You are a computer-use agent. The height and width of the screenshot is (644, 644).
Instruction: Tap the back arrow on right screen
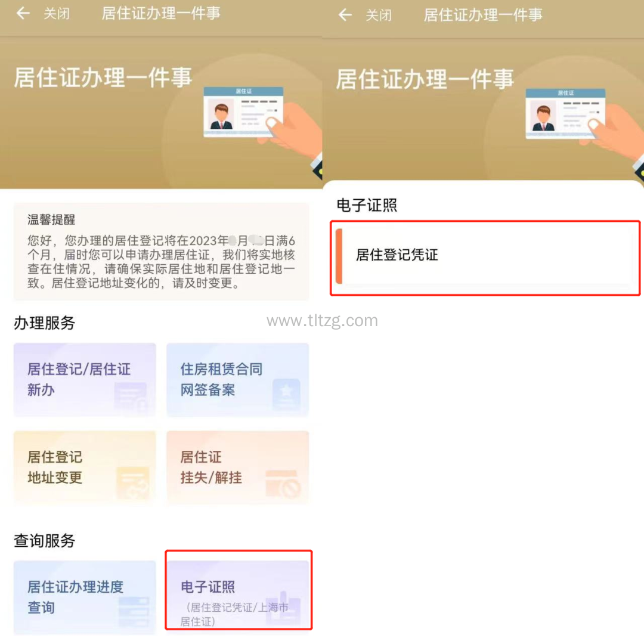point(345,15)
